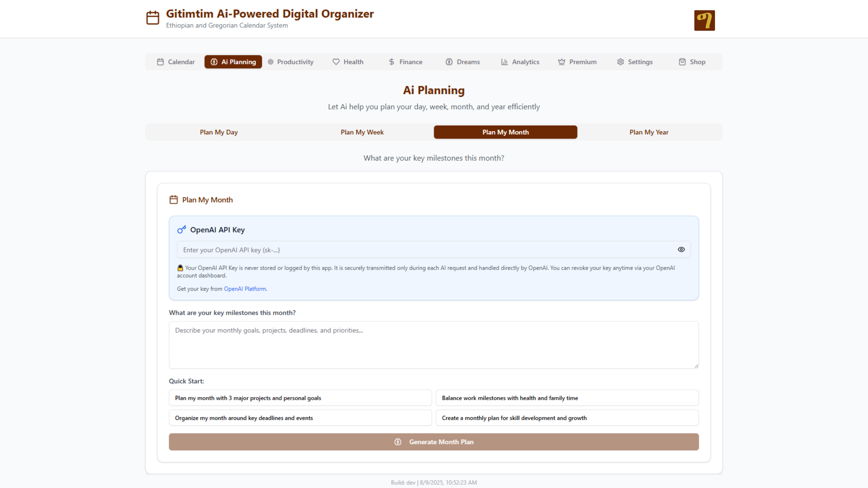868x488 pixels.
Task: Go to the Shop tab
Action: coord(692,62)
